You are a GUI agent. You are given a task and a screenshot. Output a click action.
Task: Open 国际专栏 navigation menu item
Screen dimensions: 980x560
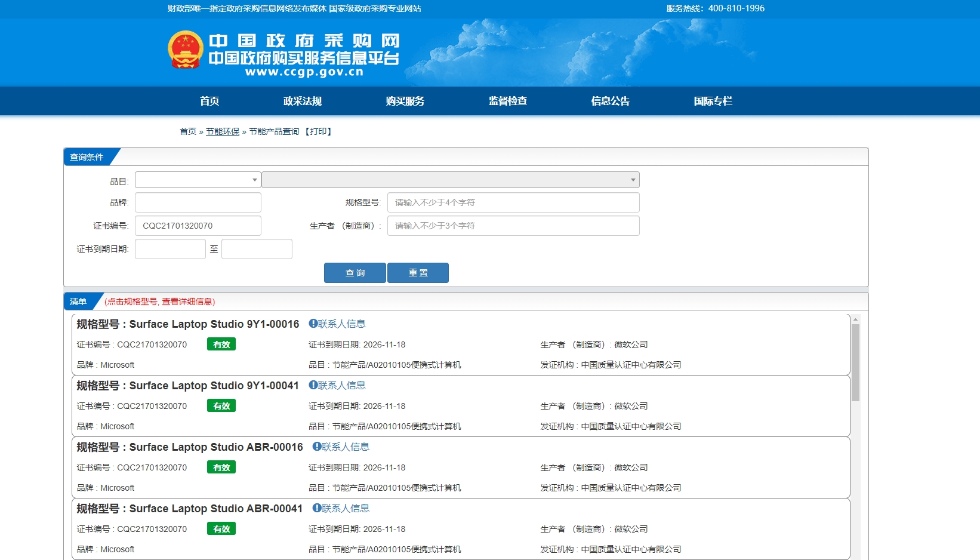[713, 101]
